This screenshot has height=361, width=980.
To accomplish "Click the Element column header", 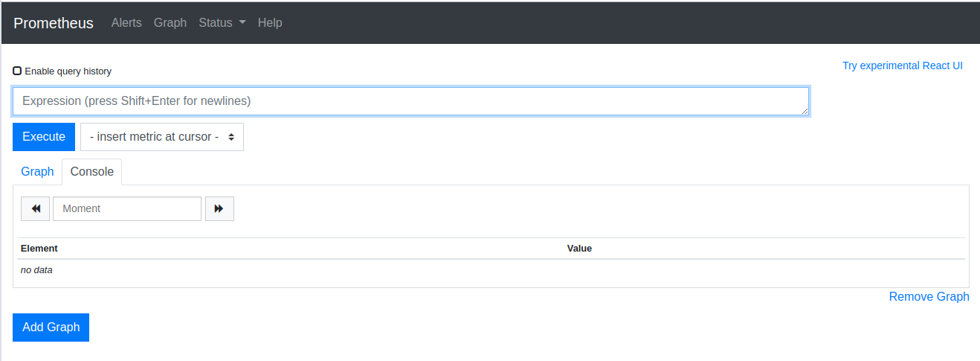I will (39, 248).
